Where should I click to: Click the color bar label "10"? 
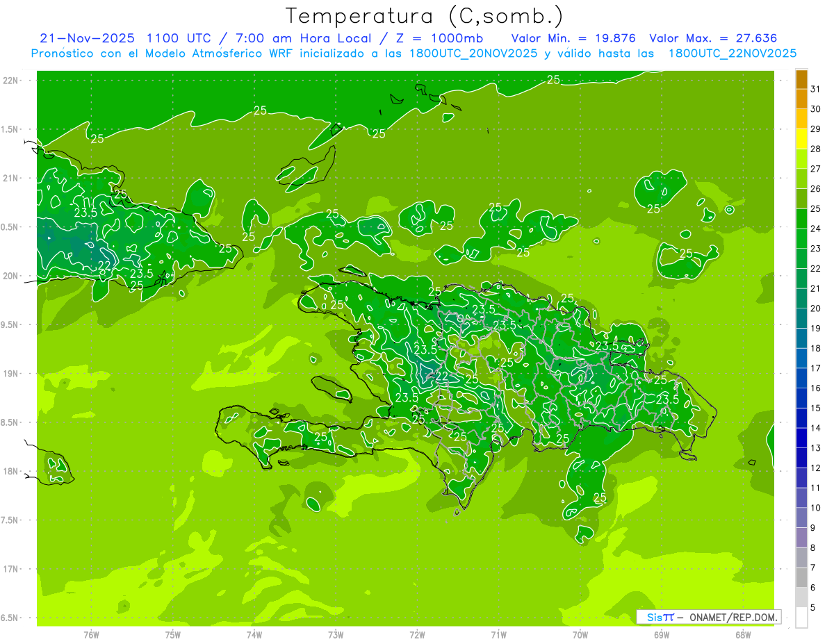click(x=815, y=508)
